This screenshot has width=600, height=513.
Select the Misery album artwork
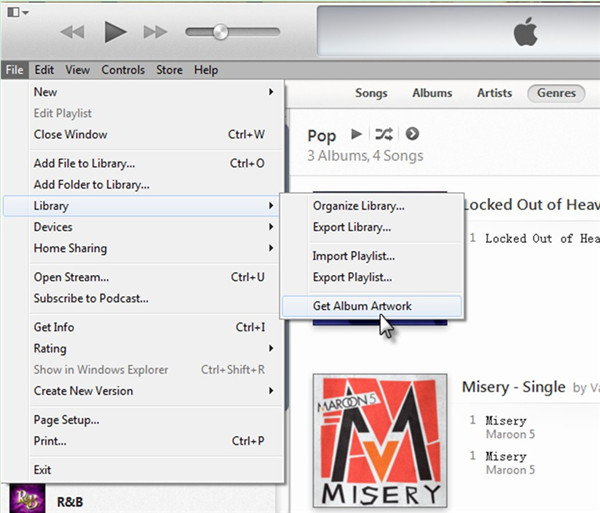(x=380, y=441)
